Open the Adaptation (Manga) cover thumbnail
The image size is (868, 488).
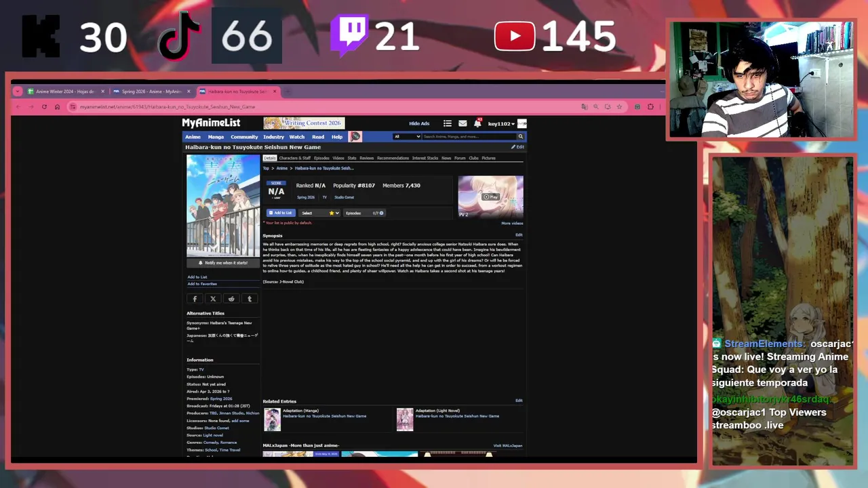tap(272, 420)
